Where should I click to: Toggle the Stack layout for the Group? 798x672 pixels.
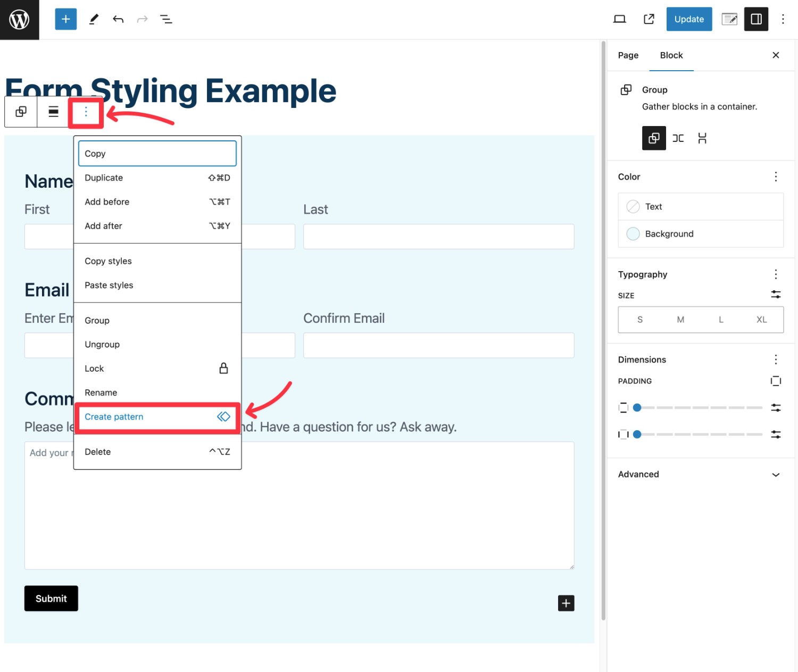pos(703,138)
